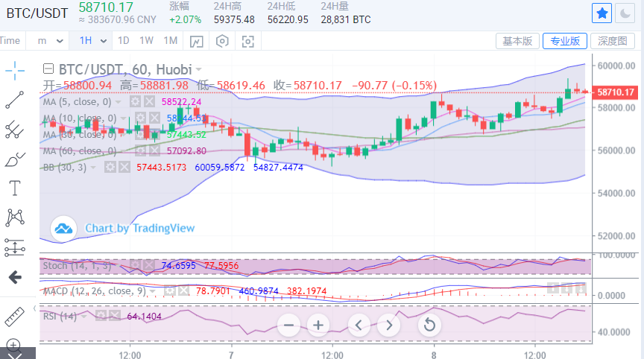Open the pattern drawing tool
The width and height of the screenshot is (644, 359).
pyautogui.click(x=15, y=218)
